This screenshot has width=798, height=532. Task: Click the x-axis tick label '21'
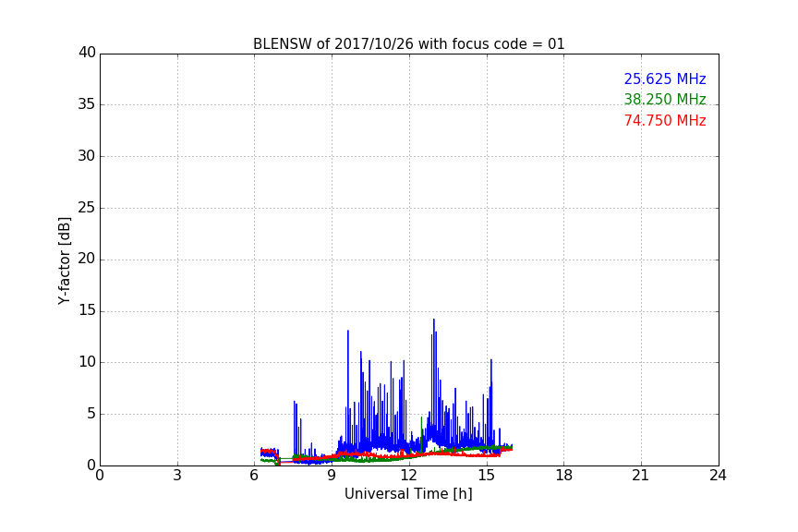tap(641, 476)
